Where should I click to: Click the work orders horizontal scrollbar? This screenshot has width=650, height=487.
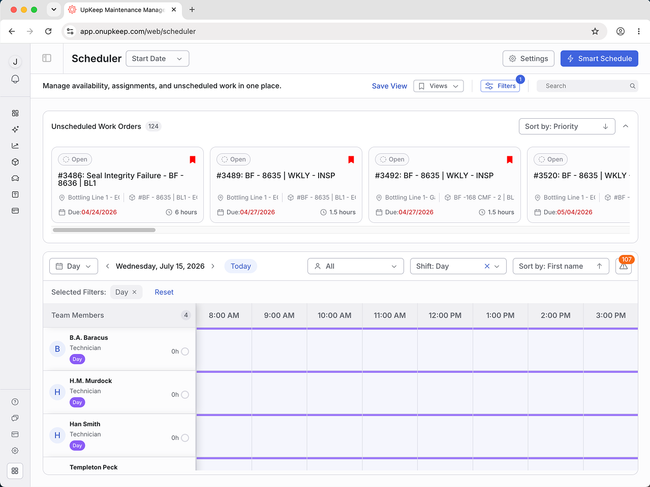(104, 230)
